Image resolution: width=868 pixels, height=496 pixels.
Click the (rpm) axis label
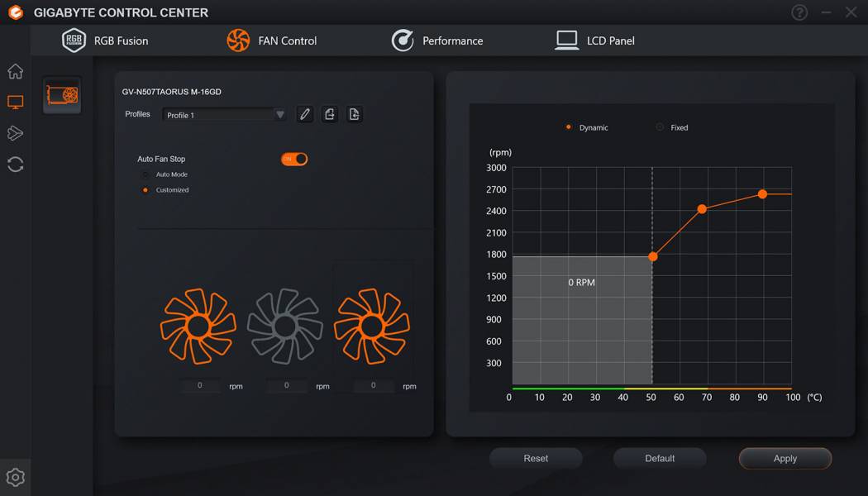point(500,152)
